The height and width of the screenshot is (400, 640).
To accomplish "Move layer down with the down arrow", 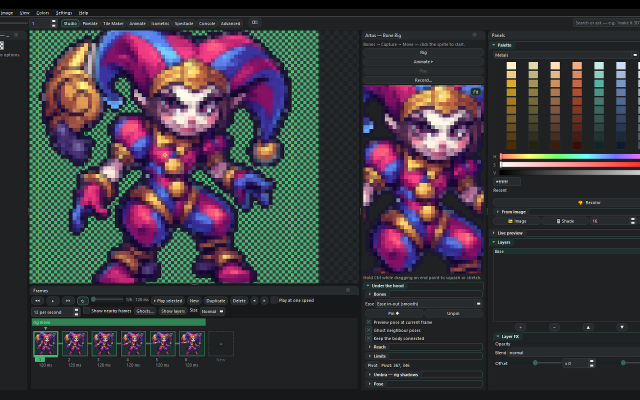I will tap(622, 327).
